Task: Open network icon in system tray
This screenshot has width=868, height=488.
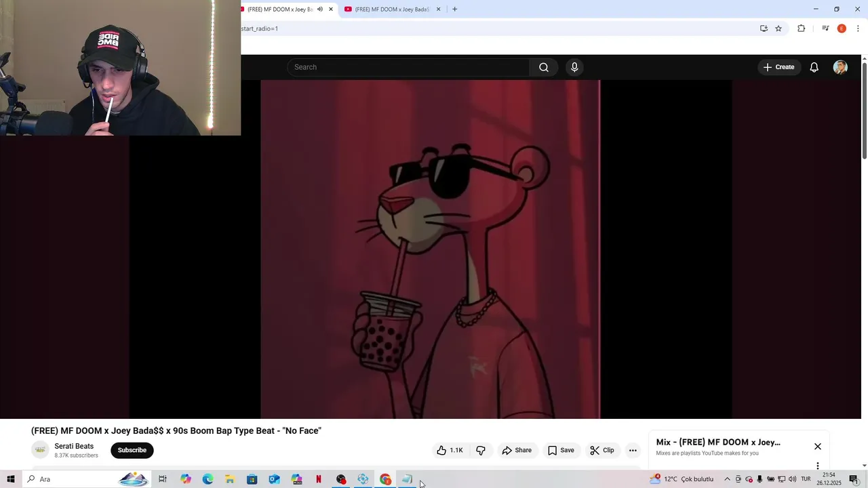Action: point(781,479)
